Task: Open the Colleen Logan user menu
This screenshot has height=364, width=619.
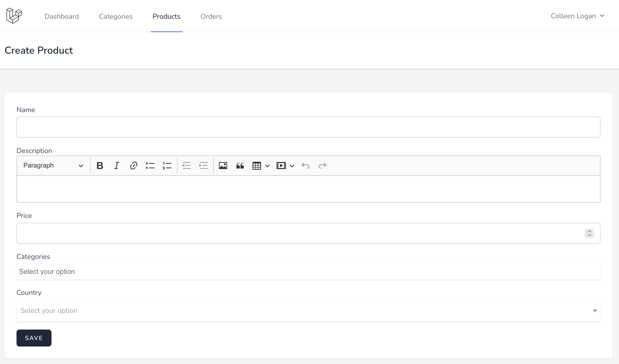Action: click(x=577, y=16)
